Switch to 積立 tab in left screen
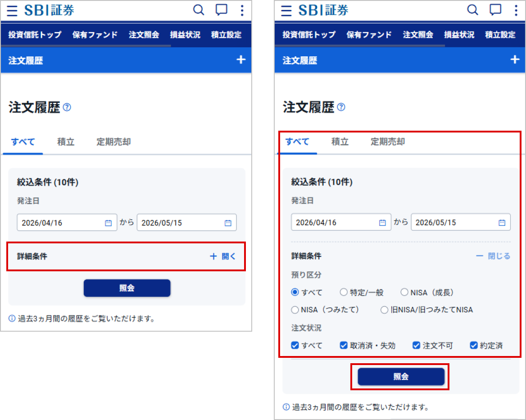 coord(66,142)
